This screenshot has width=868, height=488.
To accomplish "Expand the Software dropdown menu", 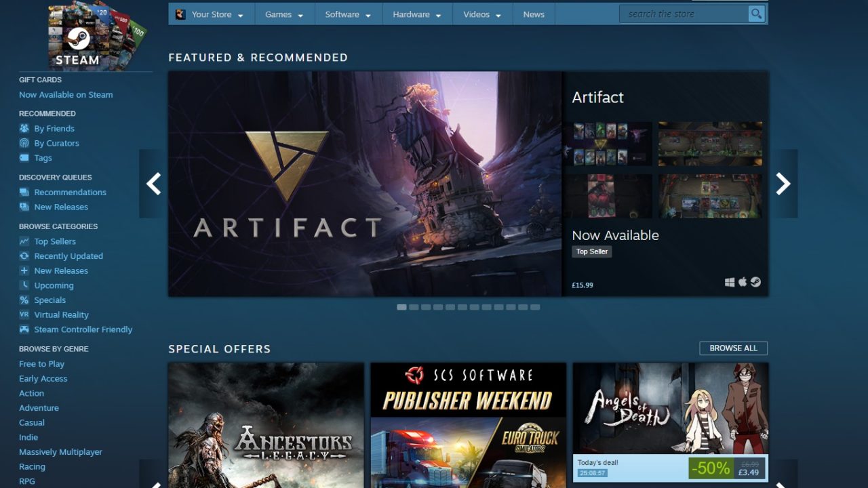I will 349,14.
